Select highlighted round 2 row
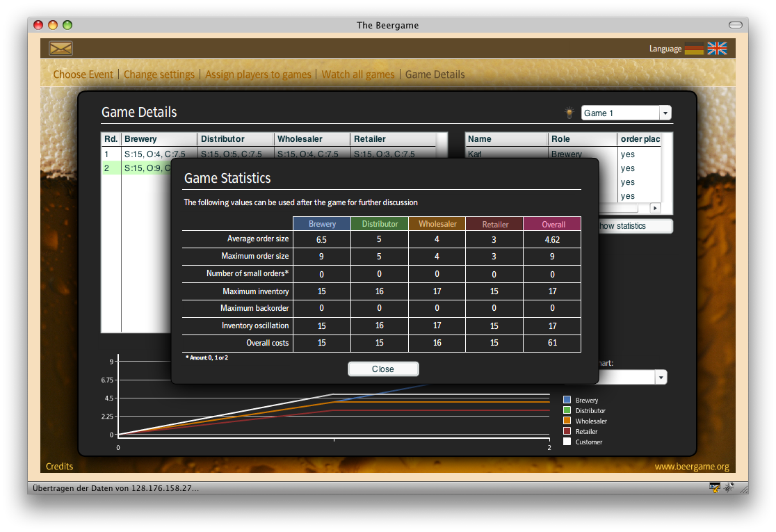The height and width of the screenshot is (532, 776). pos(136,168)
